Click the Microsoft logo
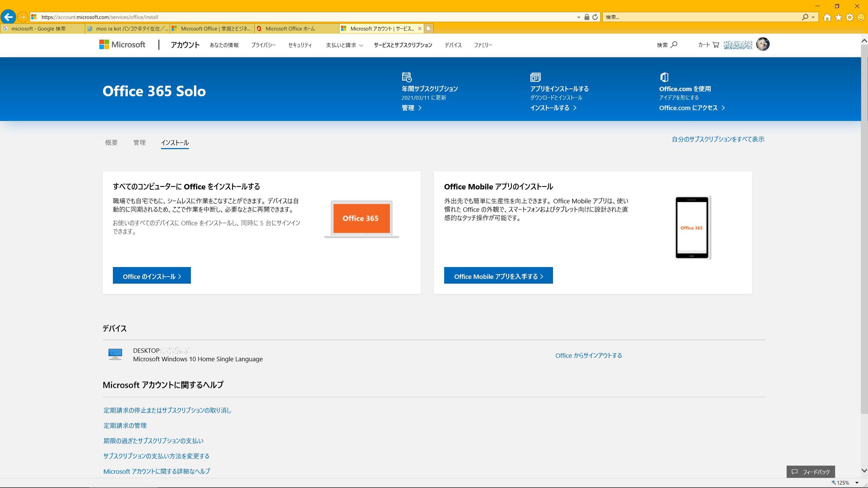This screenshot has height=488, width=868. pyautogui.click(x=122, y=44)
